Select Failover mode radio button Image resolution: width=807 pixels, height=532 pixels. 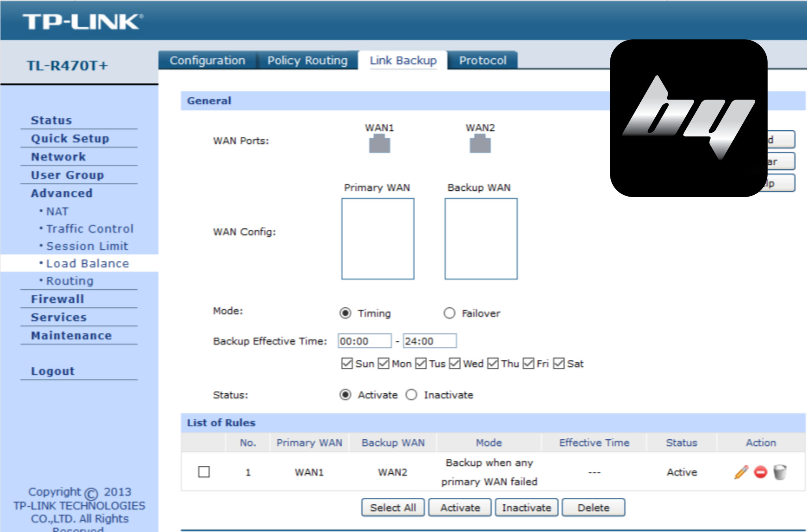click(449, 313)
